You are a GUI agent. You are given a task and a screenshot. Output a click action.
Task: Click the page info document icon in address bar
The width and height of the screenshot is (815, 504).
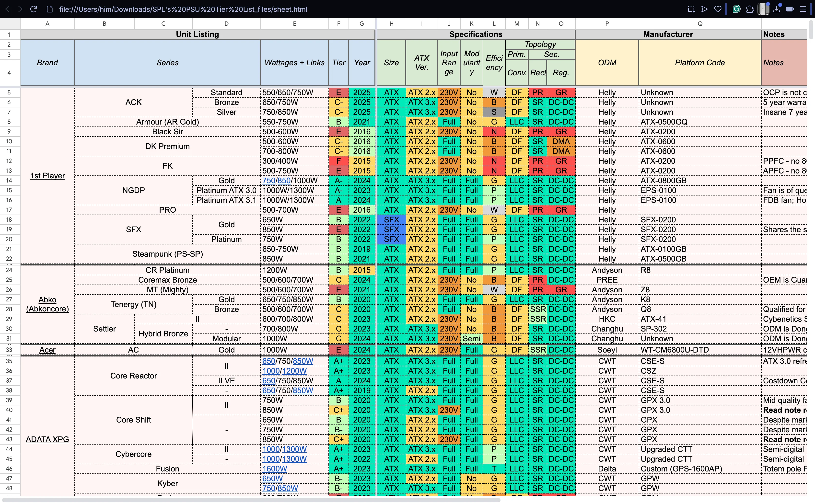click(49, 9)
